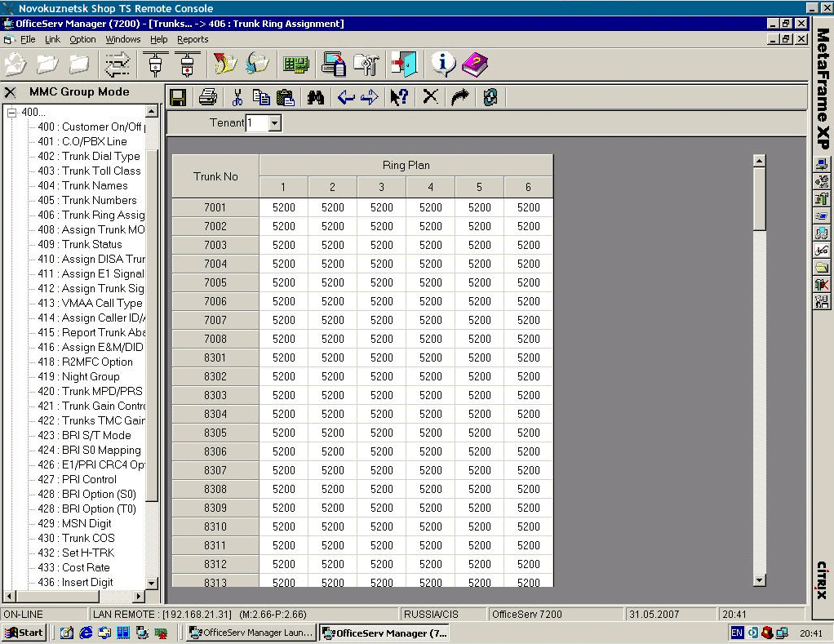
Task: Select tree item 436 : Insert Digit
Action: tap(76, 582)
